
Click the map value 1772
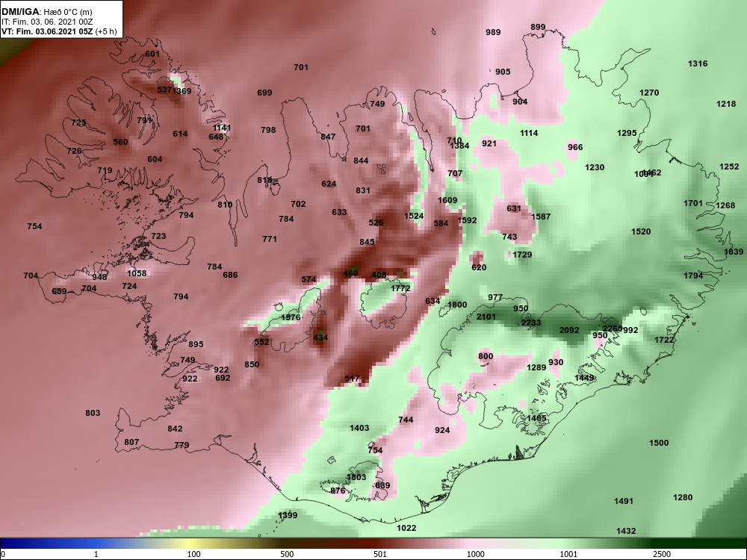tap(400, 288)
